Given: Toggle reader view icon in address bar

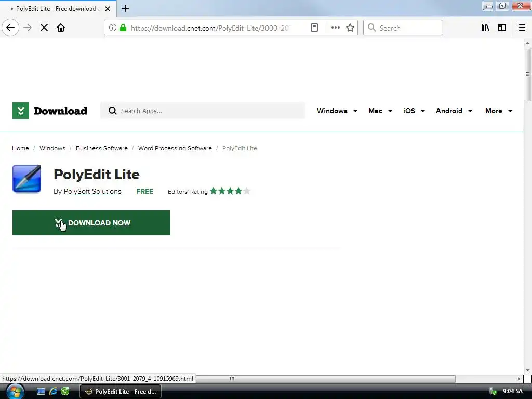Looking at the screenshot, I should pyautogui.click(x=314, y=28).
